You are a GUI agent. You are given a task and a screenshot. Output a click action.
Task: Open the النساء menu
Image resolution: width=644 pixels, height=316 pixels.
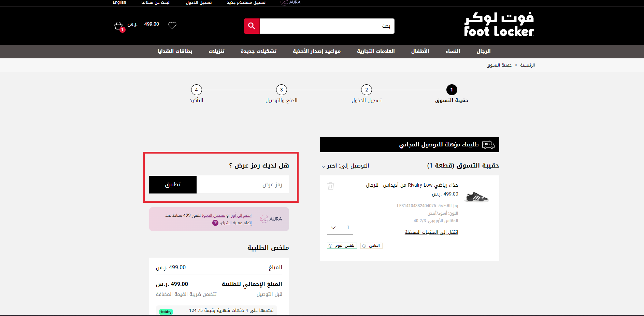[x=453, y=51]
